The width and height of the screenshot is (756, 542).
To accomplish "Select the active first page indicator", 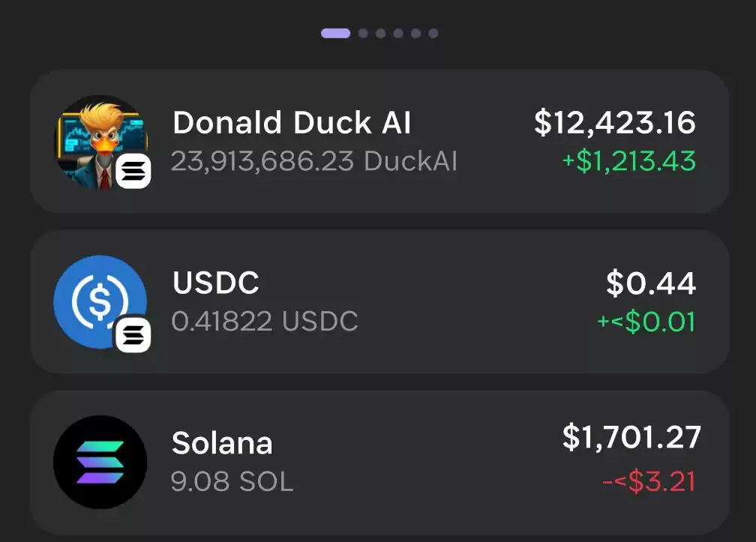I will [335, 33].
